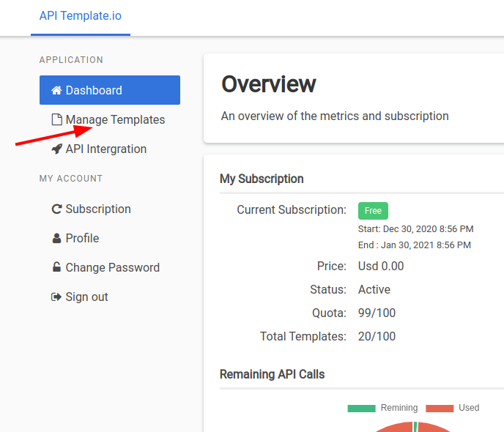
Task: Click the refresh icon beside Subscription
Action: coord(56,209)
